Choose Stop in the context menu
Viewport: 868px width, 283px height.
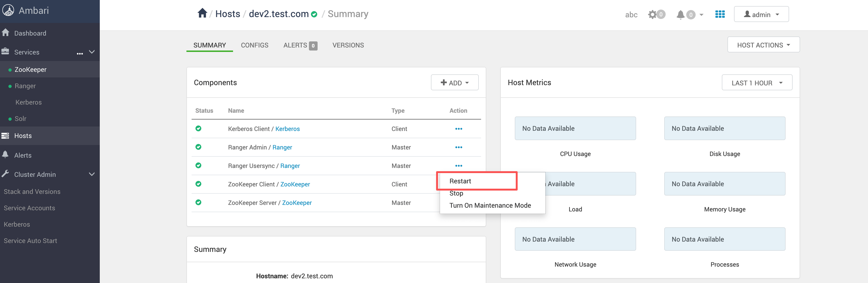coord(456,193)
